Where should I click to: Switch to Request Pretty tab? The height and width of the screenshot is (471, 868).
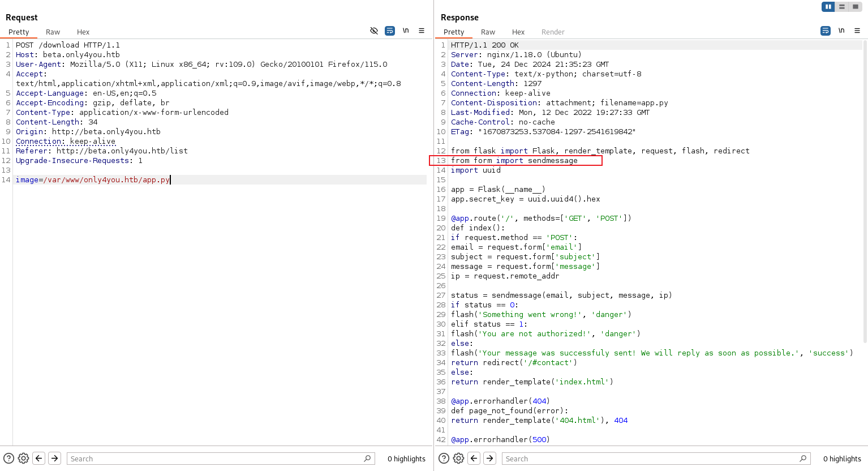click(x=19, y=32)
